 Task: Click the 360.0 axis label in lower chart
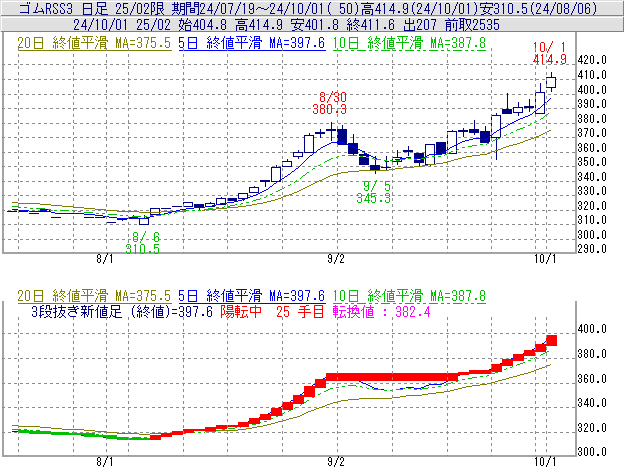(x=592, y=379)
